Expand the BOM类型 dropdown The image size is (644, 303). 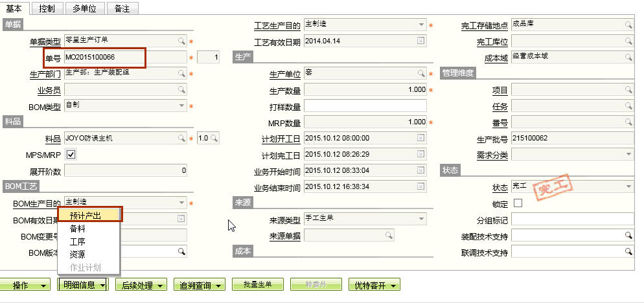182,106
